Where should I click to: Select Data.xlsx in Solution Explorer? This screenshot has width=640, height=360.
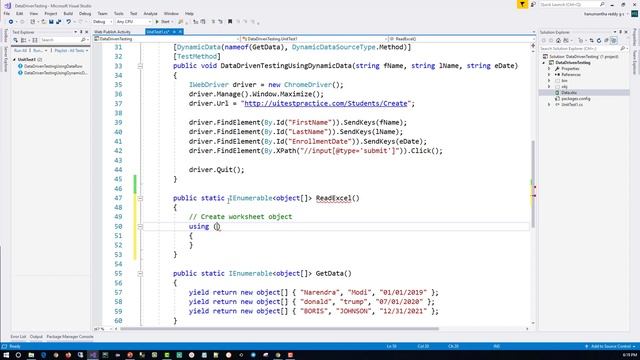point(569,93)
